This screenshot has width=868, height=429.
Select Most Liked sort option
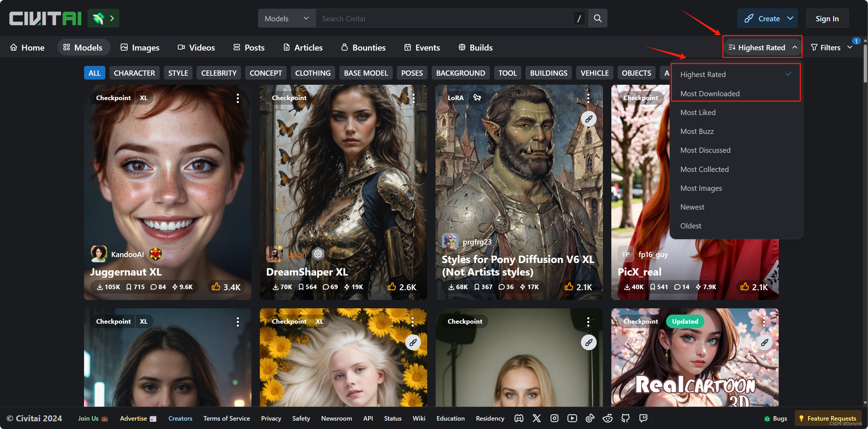click(x=736, y=112)
